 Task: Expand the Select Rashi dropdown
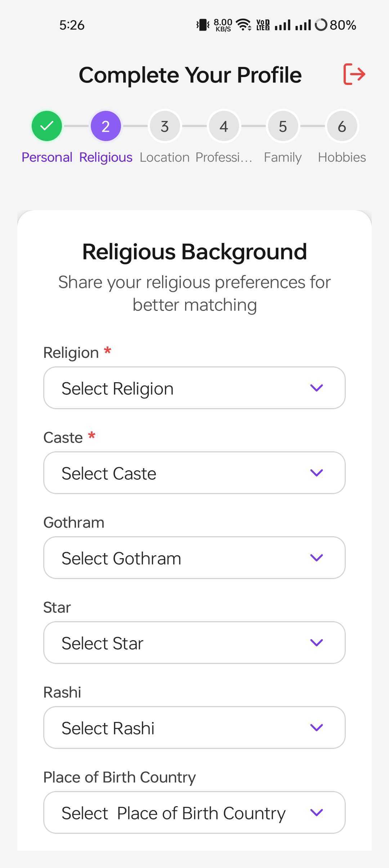[194, 728]
